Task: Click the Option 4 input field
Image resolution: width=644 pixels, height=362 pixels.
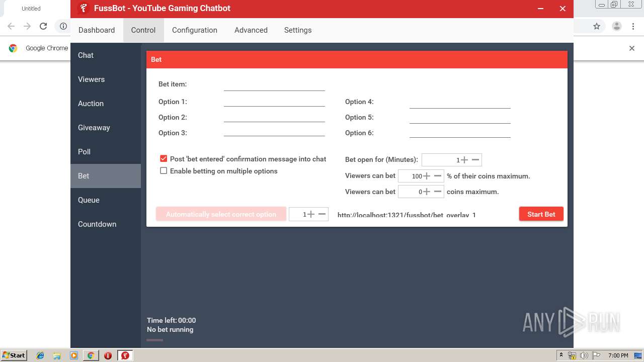Action: click(x=460, y=103)
